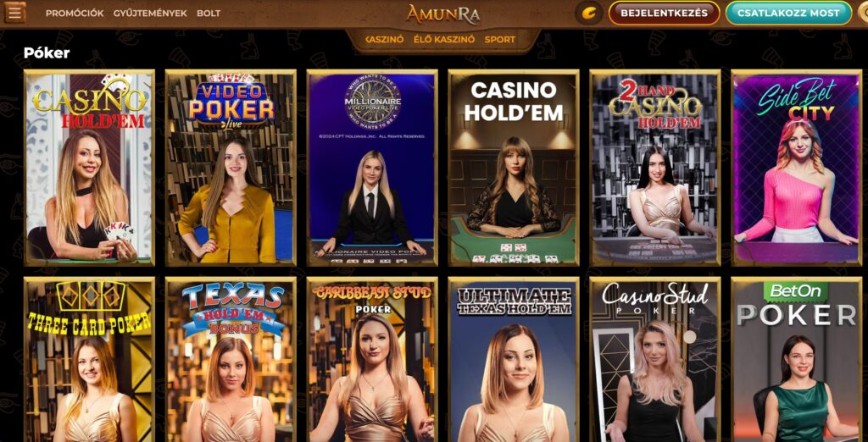The image size is (868, 442).
Task: Go to the Bolt shop link
Action: 209,14
